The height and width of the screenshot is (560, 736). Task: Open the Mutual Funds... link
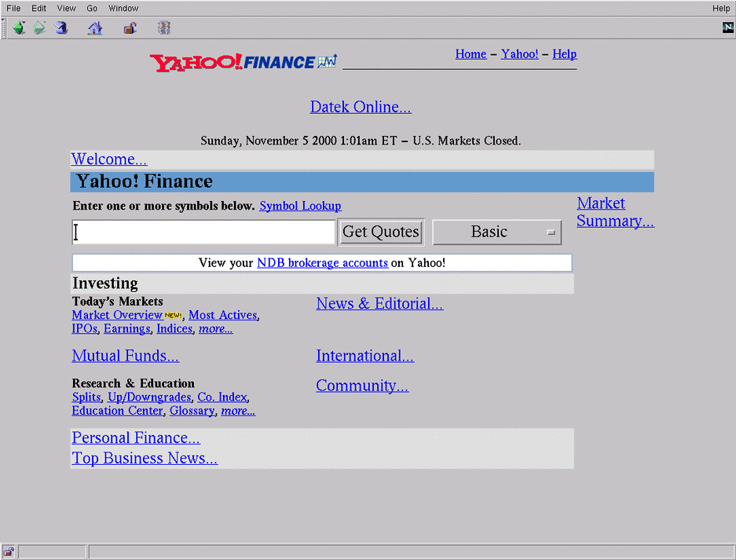(126, 356)
